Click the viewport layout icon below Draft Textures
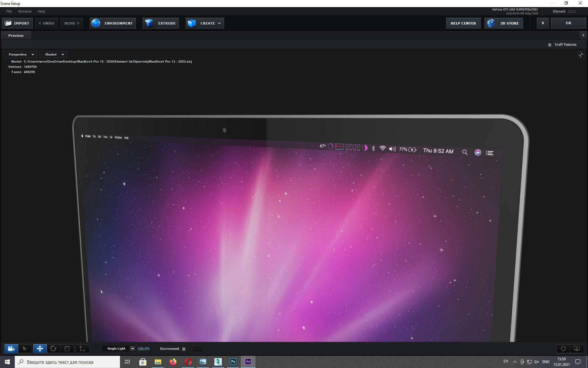Screen dimensions: 588x368 [x=581, y=55]
